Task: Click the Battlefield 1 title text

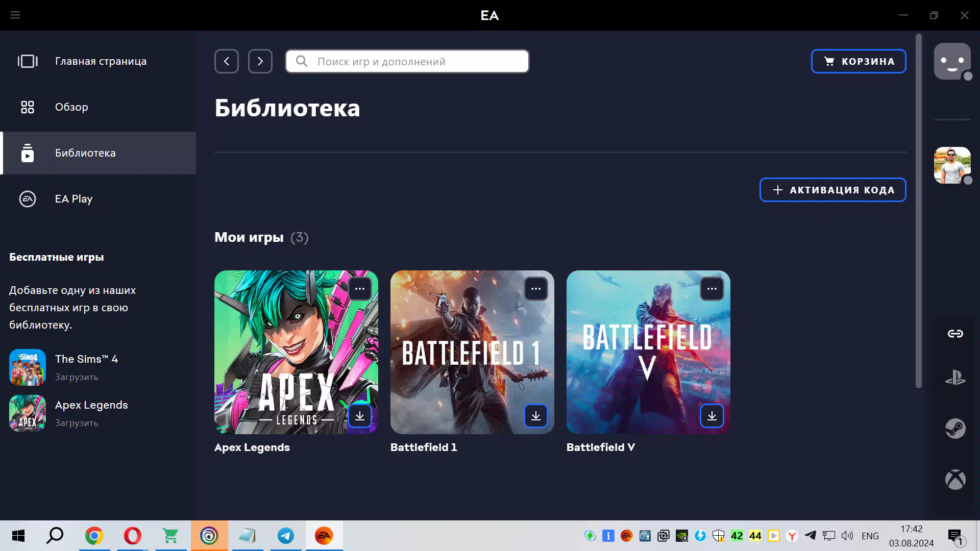Action: point(424,447)
